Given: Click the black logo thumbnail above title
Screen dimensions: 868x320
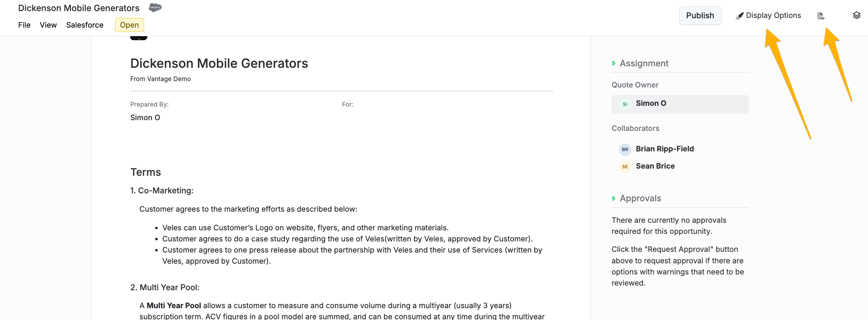Looking at the screenshot, I should [x=139, y=38].
